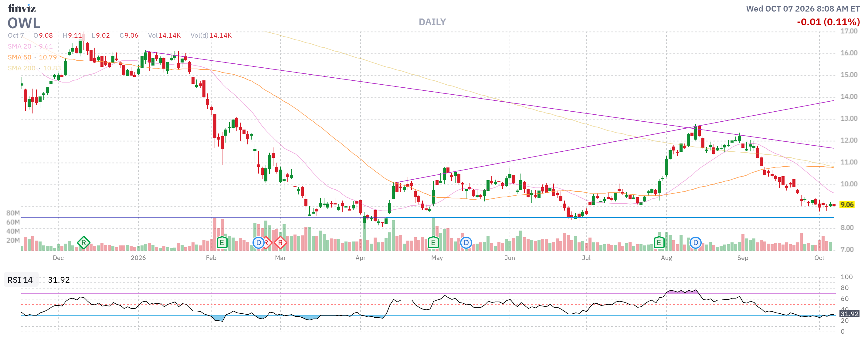
Task: Click the Oct 7 date in header
Action: 16,35
